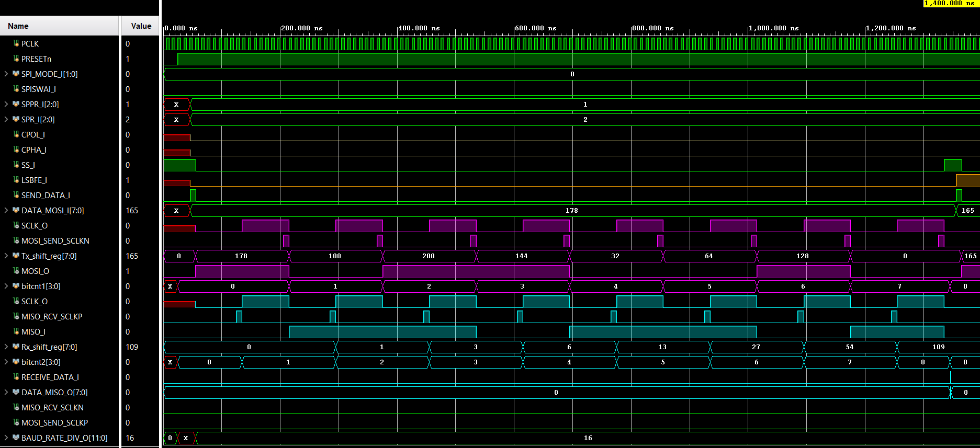
Task: Click the Tx_shift_reg waveform segment showing 178
Action: (242, 256)
